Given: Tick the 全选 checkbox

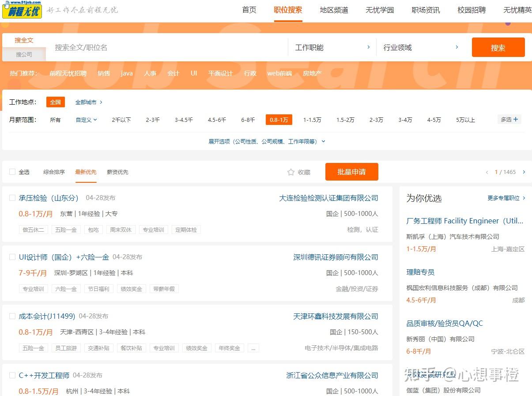Looking at the screenshot, I should pos(12,172).
